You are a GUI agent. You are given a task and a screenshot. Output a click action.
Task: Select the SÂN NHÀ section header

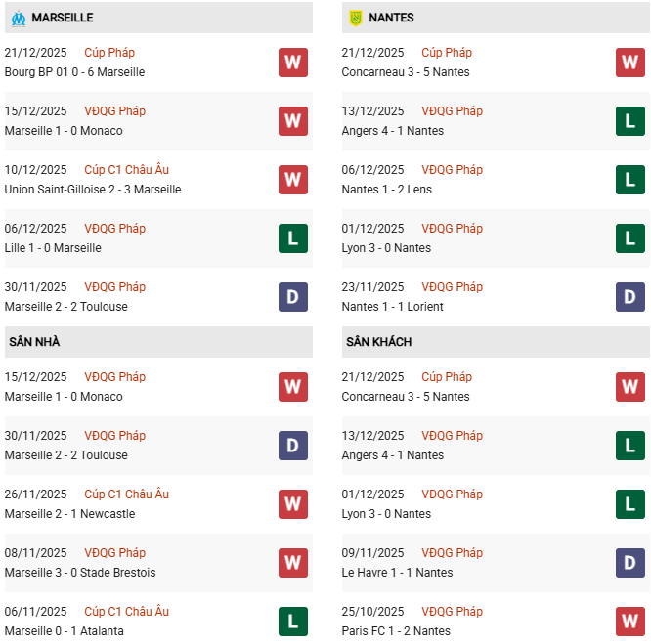[34, 342]
